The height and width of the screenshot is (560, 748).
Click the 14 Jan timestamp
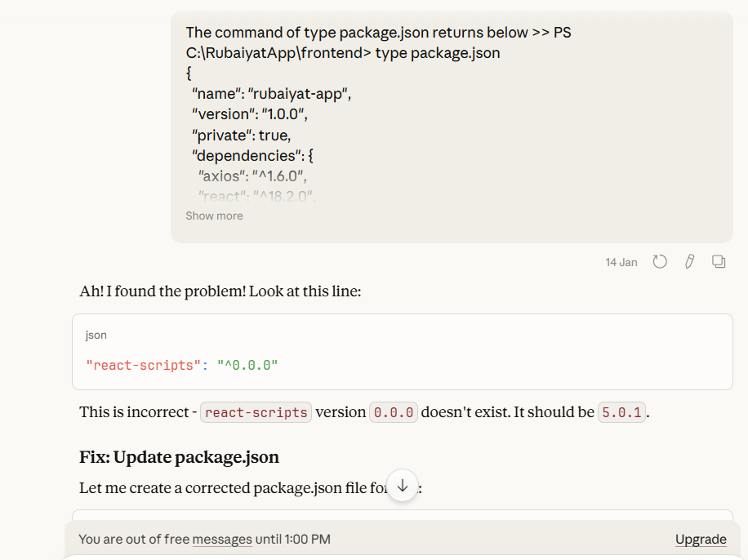pyautogui.click(x=621, y=262)
